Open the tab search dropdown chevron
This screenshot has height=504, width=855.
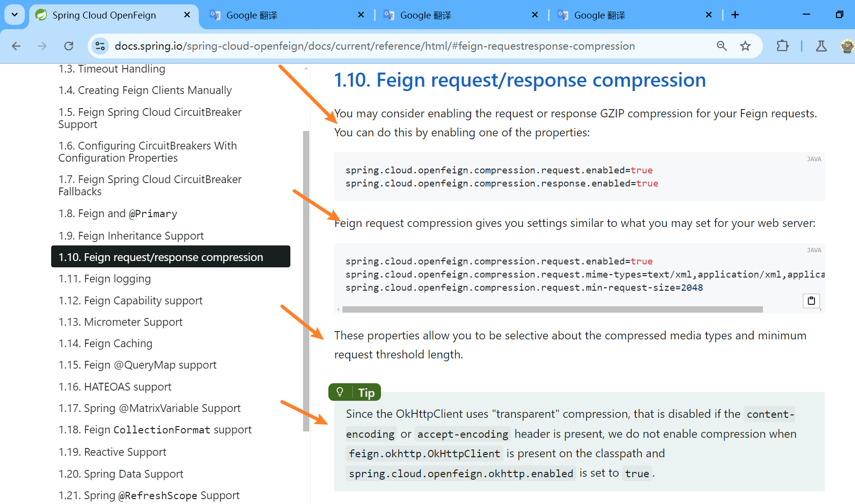(x=15, y=15)
